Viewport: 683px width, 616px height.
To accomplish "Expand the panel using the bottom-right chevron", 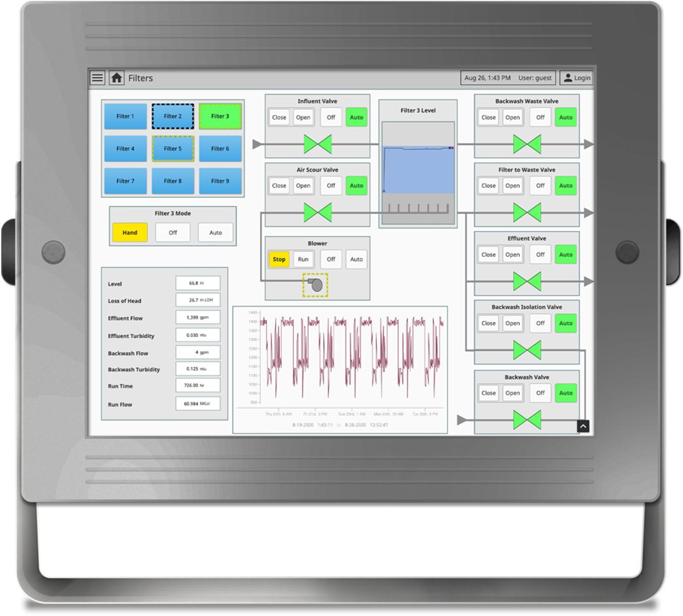I will (583, 426).
